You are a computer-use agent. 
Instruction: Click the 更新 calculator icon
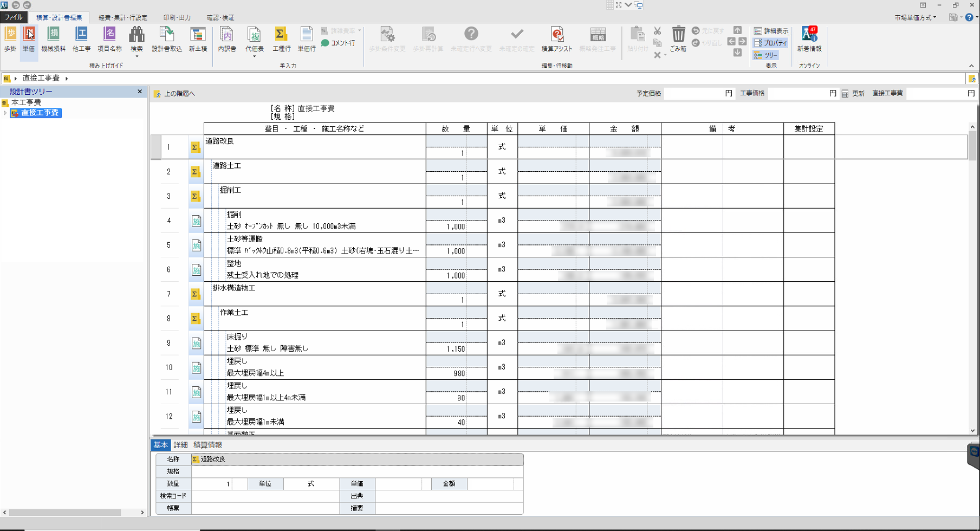pos(845,94)
